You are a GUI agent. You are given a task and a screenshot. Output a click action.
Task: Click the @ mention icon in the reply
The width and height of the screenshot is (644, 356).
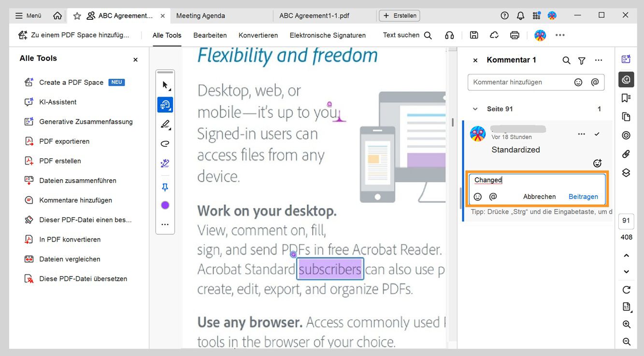493,197
